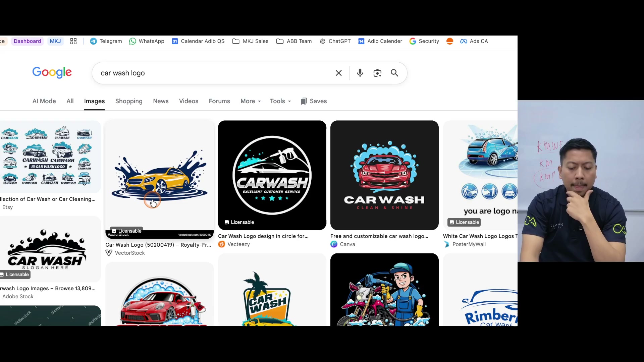
Task: Open Google Lens image search icon
Action: (377, 73)
